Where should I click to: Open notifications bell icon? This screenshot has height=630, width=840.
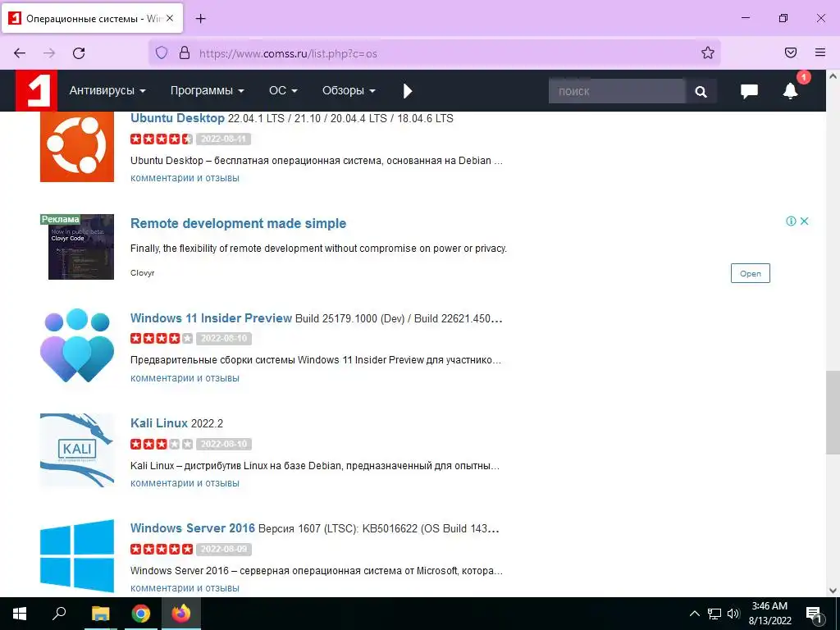point(790,90)
